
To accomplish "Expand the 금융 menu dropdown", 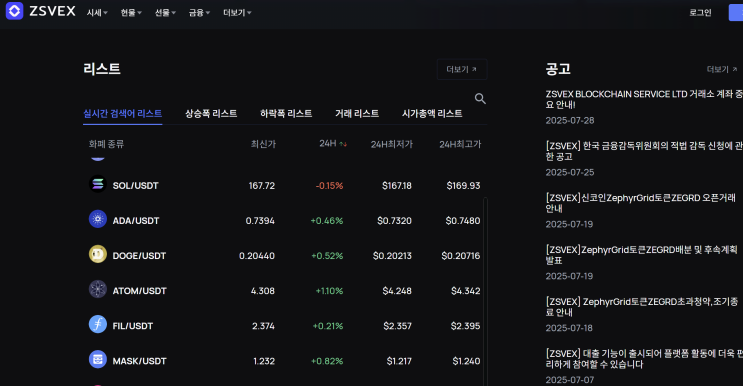I will [199, 13].
